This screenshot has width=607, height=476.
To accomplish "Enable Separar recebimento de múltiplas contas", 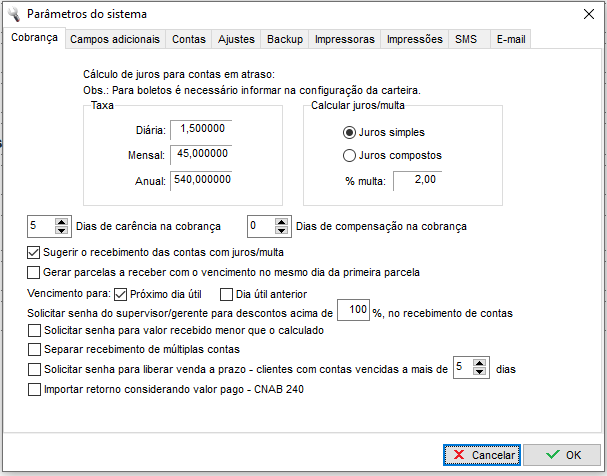I will coord(36,349).
